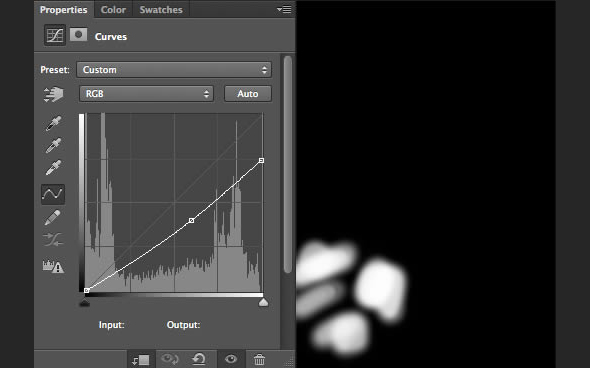
Task: Pick the white point eyedropper
Action: [x=53, y=168]
